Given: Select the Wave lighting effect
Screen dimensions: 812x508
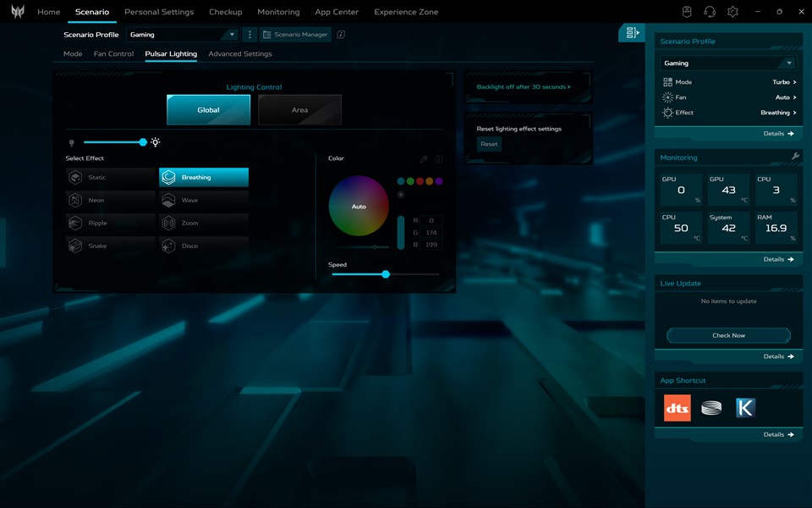Looking at the screenshot, I should [204, 201].
